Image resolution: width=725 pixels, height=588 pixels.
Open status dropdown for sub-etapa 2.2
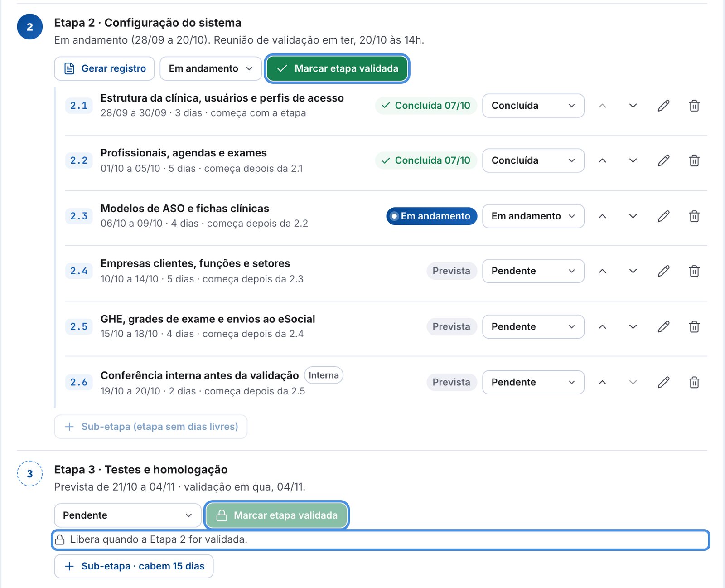click(533, 160)
